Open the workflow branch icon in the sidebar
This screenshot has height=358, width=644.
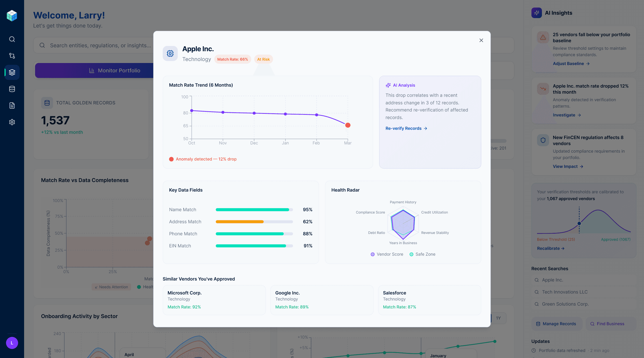(12, 56)
